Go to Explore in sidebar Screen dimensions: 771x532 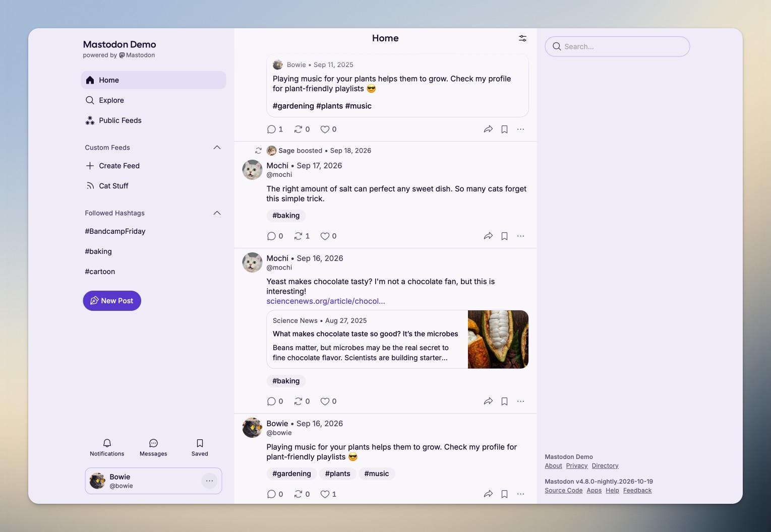point(153,100)
